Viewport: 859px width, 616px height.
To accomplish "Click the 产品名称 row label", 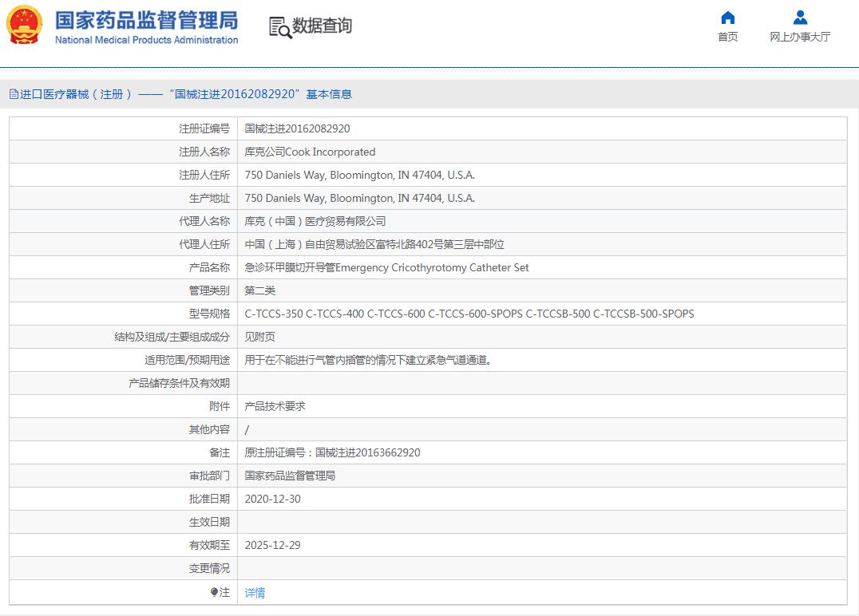I will tap(209, 267).
